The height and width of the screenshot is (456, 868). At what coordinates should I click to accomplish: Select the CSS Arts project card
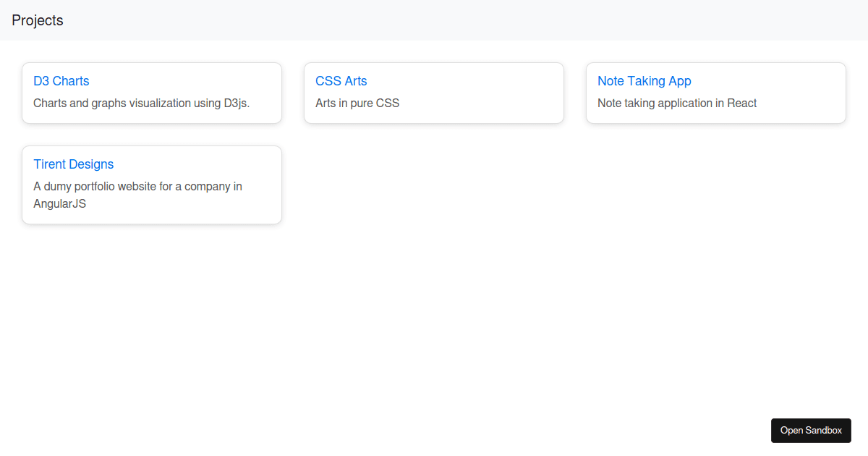click(x=434, y=93)
